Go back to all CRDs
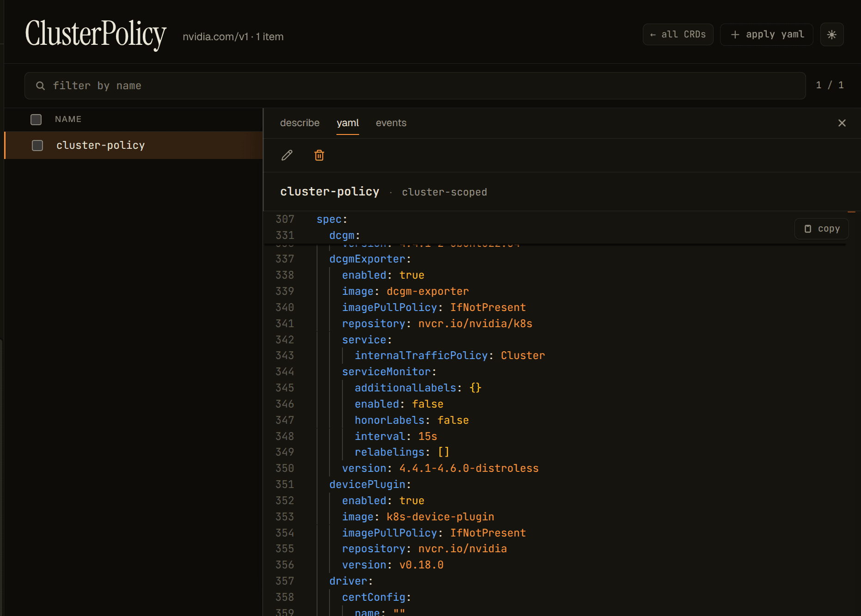The image size is (861, 616). (x=678, y=35)
